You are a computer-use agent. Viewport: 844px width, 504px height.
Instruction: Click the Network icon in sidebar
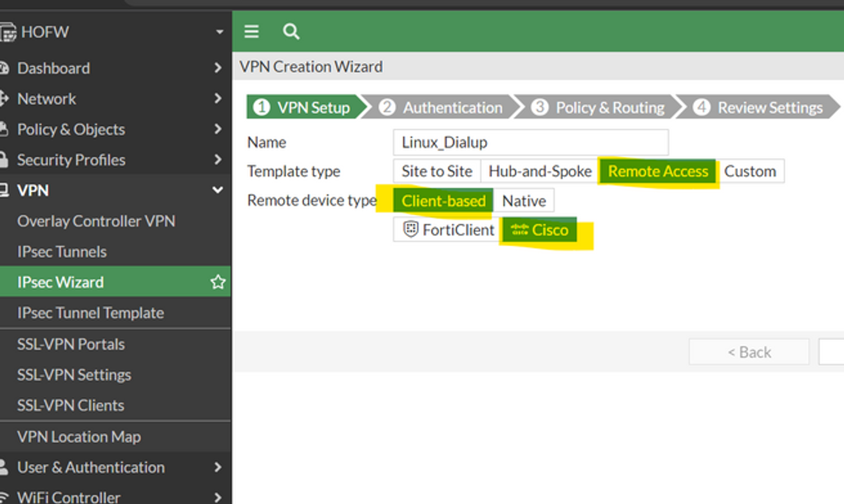(x=4, y=98)
